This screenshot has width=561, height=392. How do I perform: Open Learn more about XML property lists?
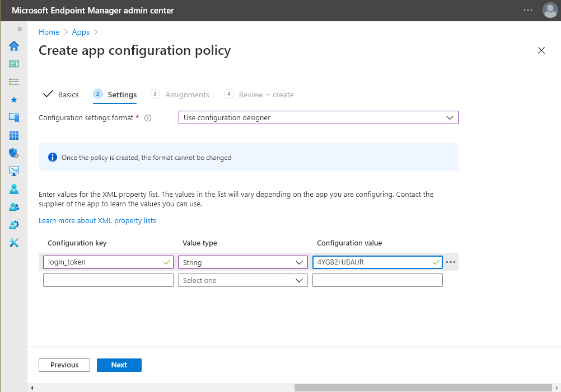coord(97,220)
